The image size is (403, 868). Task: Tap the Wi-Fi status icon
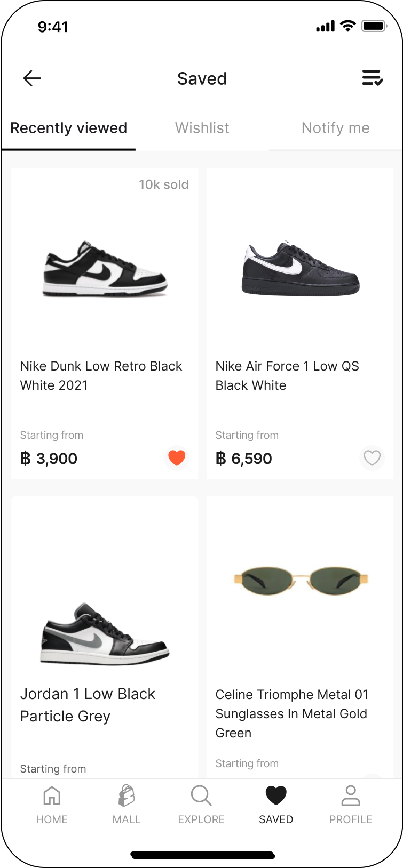pyautogui.click(x=348, y=26)
